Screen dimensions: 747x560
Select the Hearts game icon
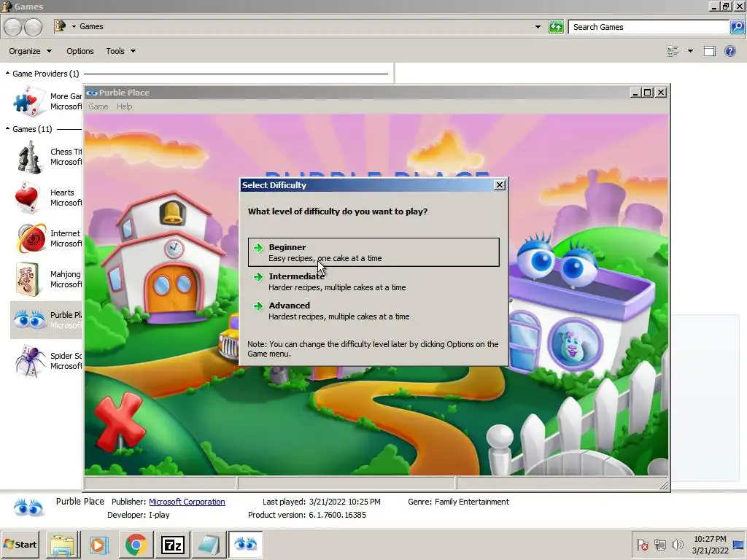pyautogui.click(x=27, y=198)
